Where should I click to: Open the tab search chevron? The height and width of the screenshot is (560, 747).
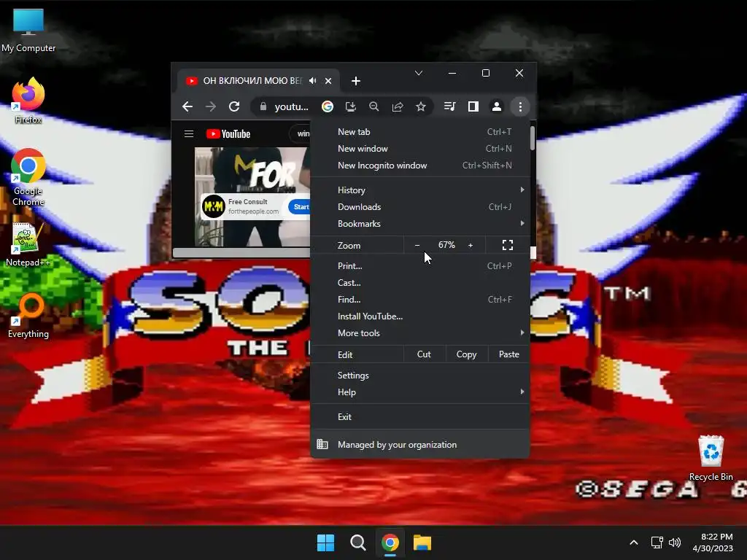point(418,73)
